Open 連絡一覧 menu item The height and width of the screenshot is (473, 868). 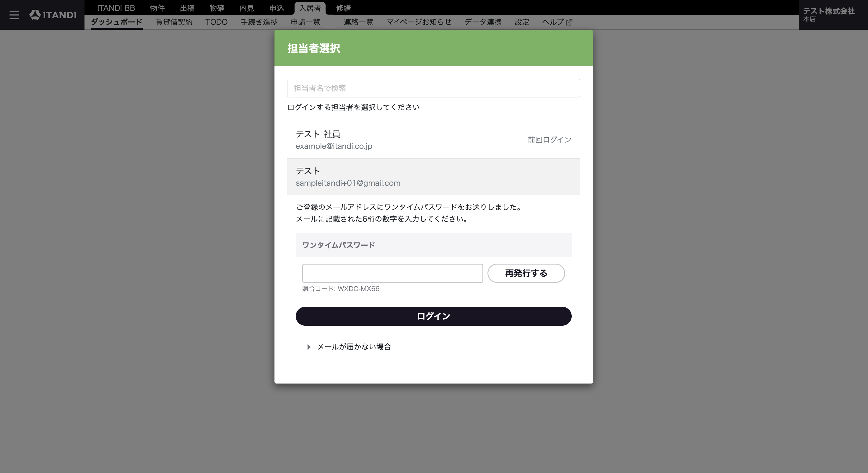(359, 22)
